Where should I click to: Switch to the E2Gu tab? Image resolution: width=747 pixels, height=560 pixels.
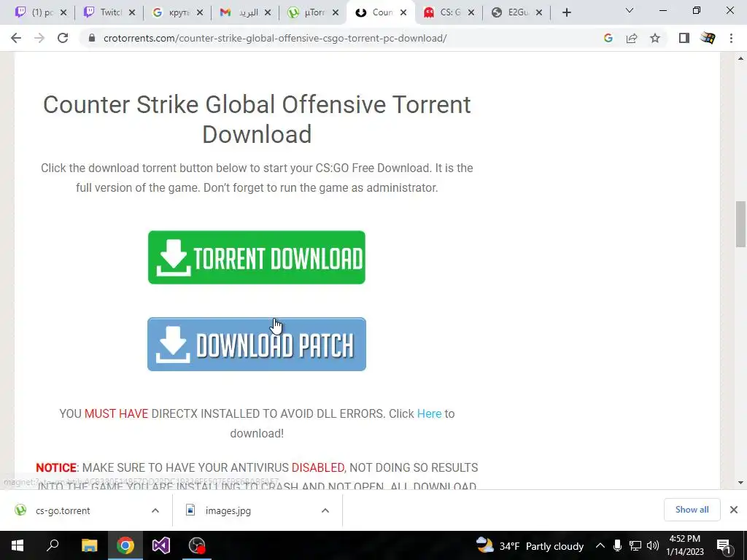coord(511,12)
